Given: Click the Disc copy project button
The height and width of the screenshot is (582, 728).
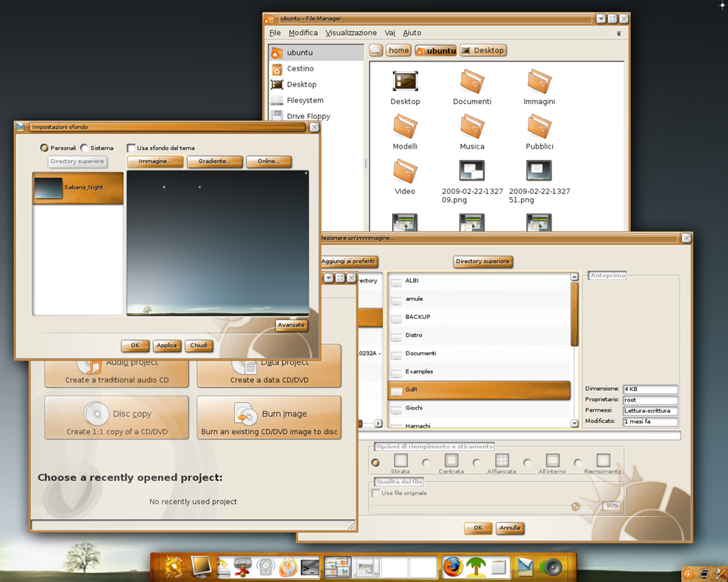Looking at the screenshot, I should click(117, 418).
